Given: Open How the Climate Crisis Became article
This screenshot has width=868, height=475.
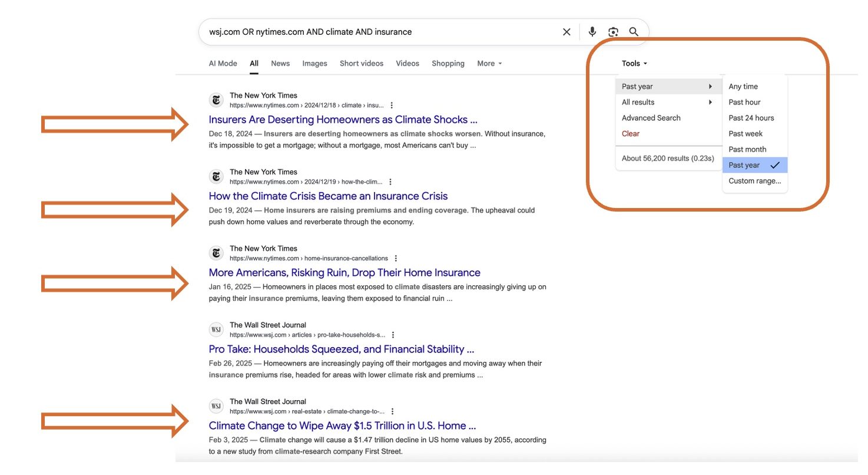Looking at the screenshot, I should tap(328, 196).
